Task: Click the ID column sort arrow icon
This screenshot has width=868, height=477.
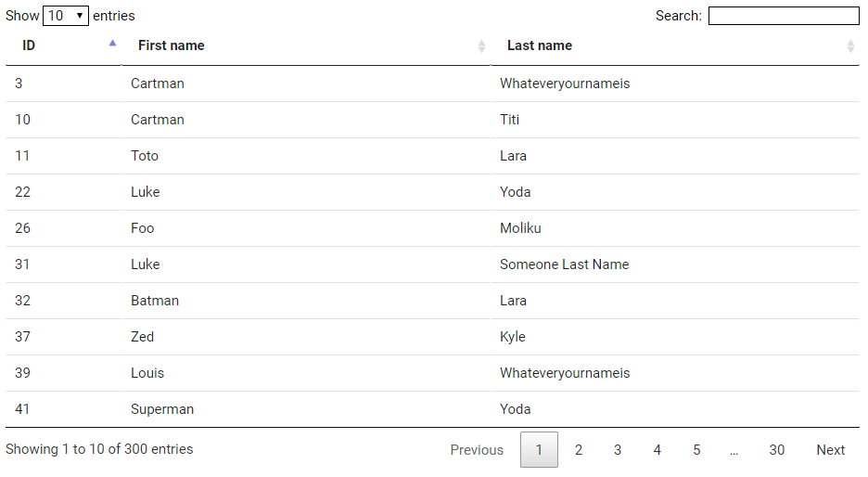Action: point(112,44)
